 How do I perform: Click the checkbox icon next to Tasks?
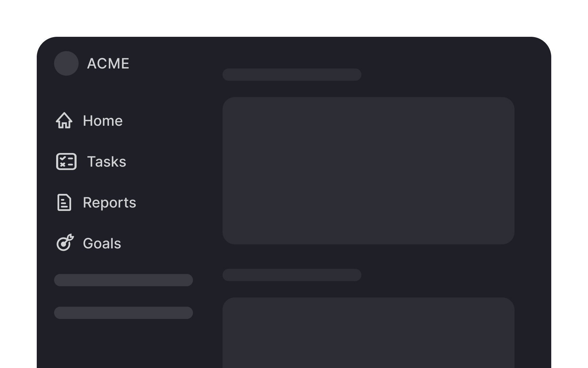point(66,162)
